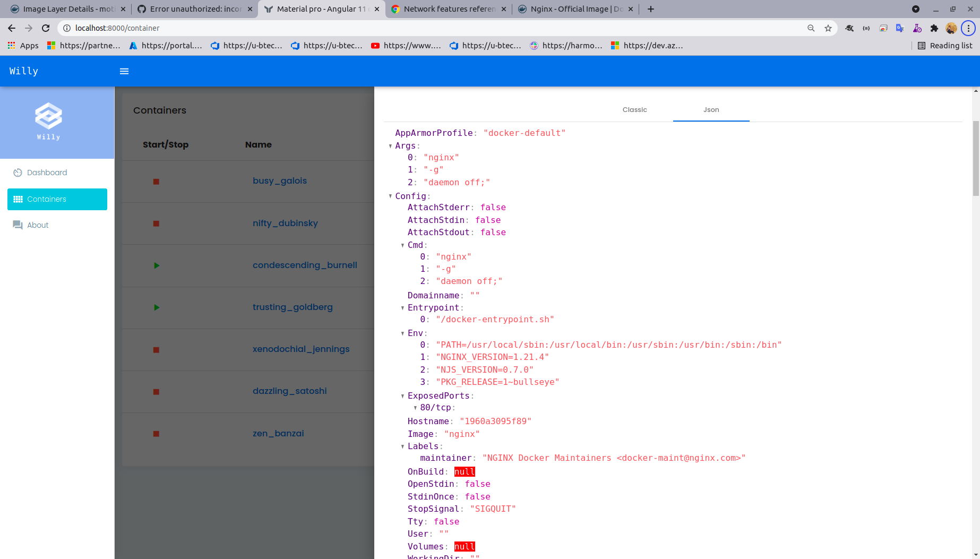Open a new browser tab
Viewport: 980px width, 559px height.
click(x=651, y=9)
